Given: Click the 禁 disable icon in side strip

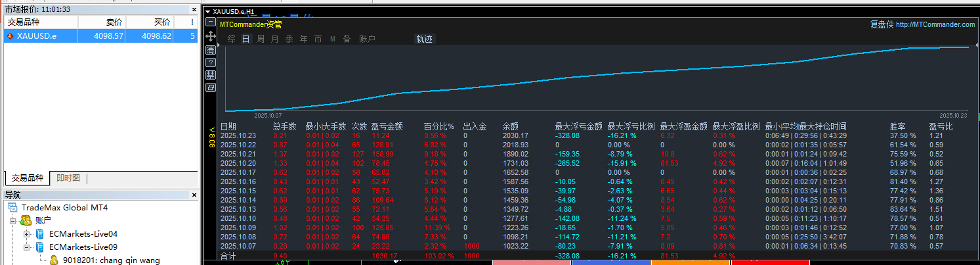Looking at the screenshot, I should (211, 74).
